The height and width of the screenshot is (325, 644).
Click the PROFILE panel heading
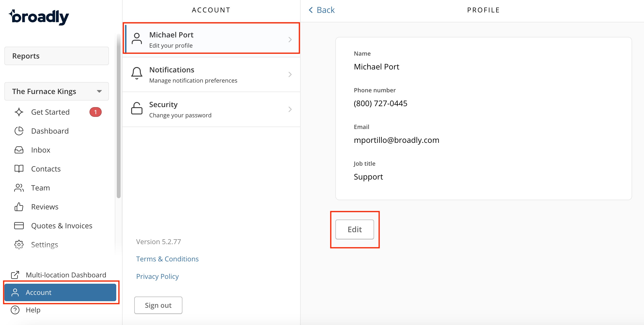point(483,10)
